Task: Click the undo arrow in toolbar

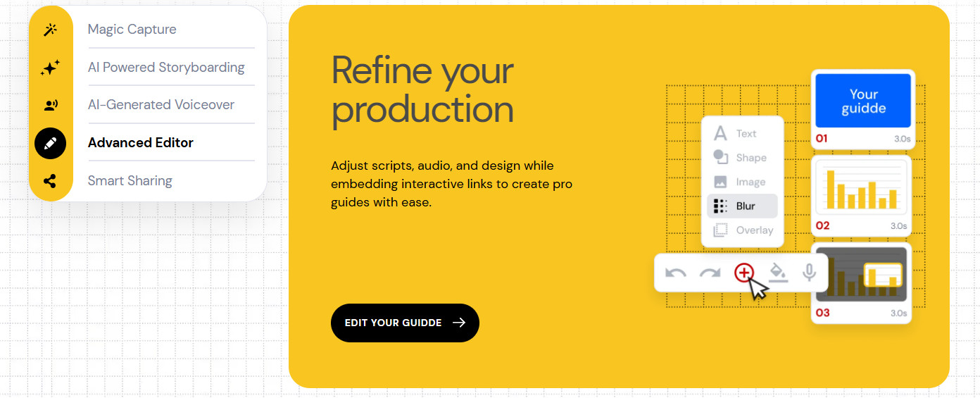Action: (676, 273)
